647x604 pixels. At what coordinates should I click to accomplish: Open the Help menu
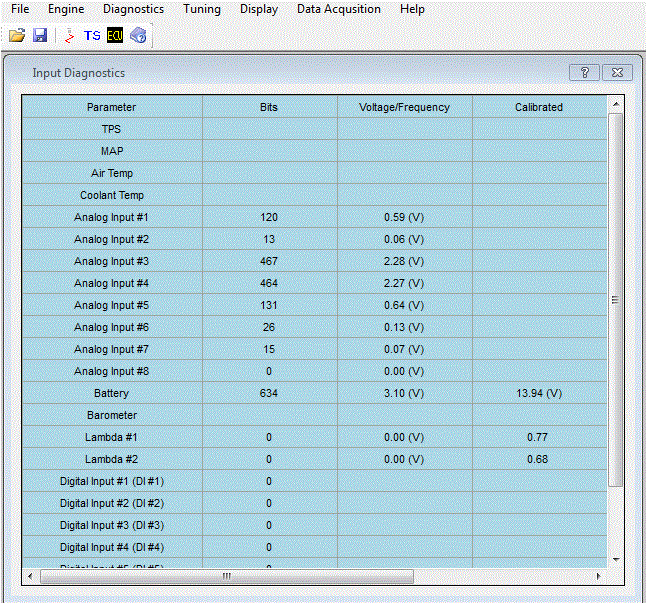click(x=412, y=9)
